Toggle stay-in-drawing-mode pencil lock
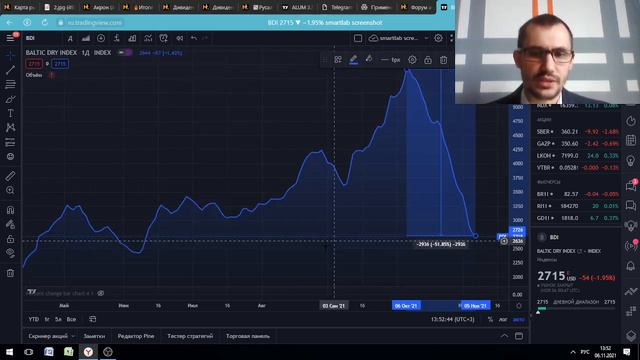This screenshot has width=640, height=360. [x=10, y=224]
